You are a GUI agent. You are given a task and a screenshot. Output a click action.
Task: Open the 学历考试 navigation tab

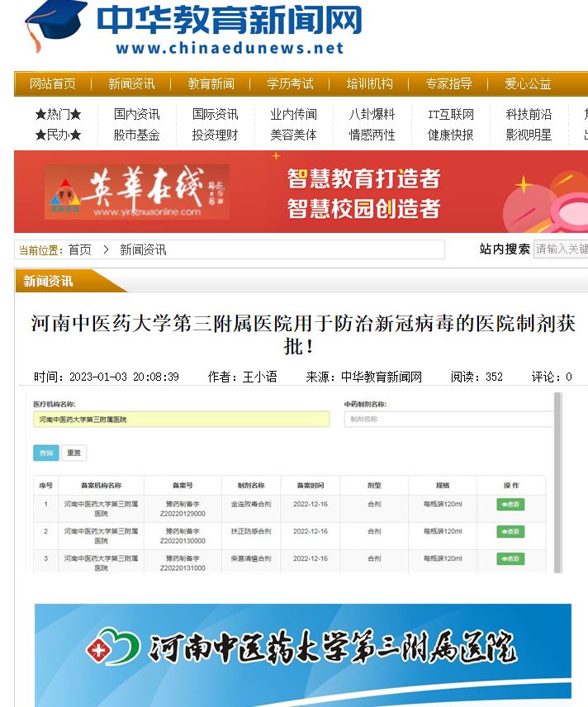(x=290, y=83)
